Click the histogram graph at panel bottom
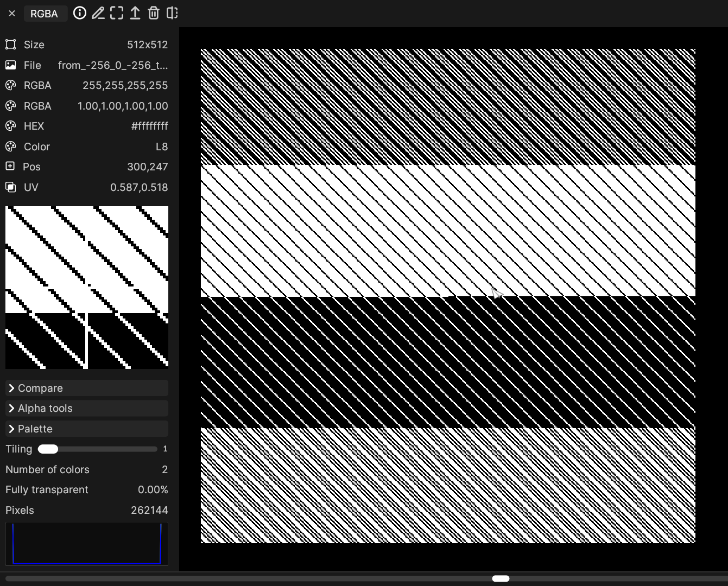728x586 pixels. [87, 544]
